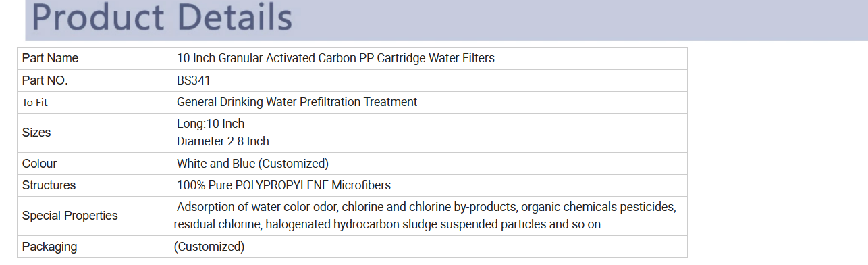Select the Part Name label cell
This screenshot has height=265, width=868.
coord(93,58)
